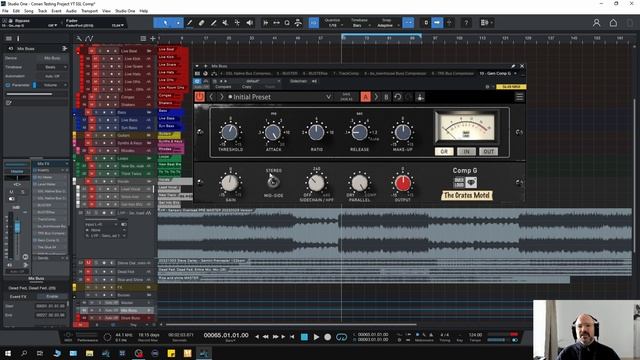640x360 pixels.
Task: Click the MAKE-UP knob
Action: pos(402,132)
